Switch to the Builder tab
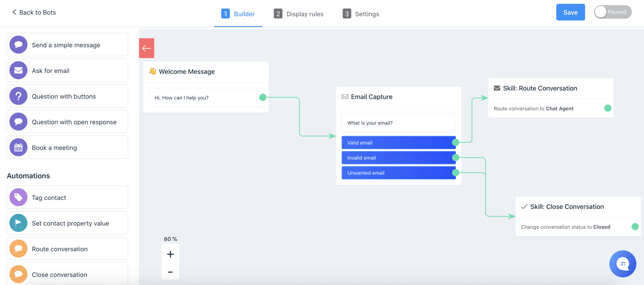 [x=238, y=14]
